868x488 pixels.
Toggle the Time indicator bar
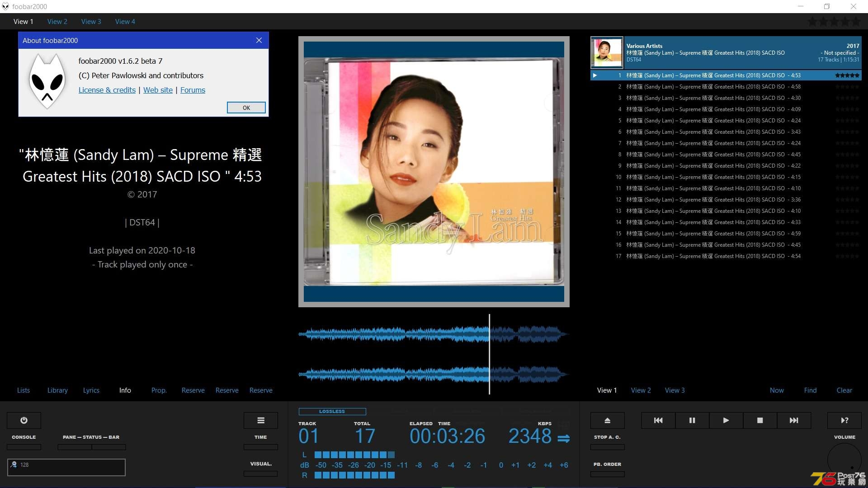coord(261,447)
